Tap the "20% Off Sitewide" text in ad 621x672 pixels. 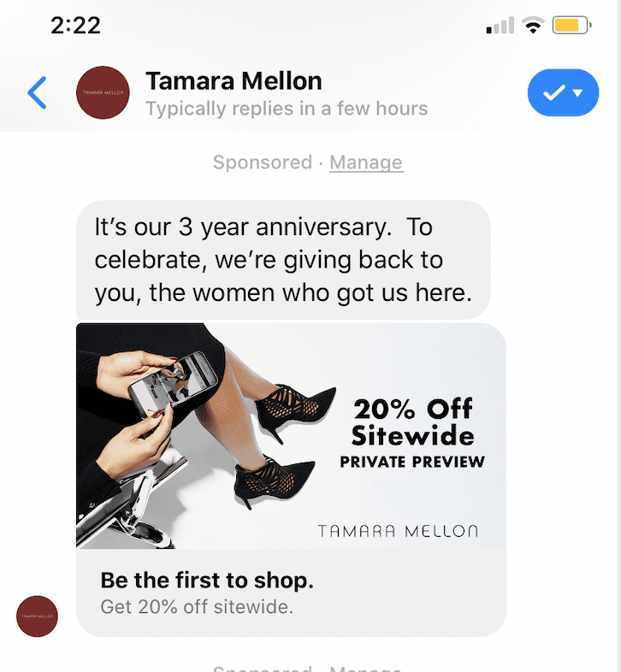tap(412, 421)
